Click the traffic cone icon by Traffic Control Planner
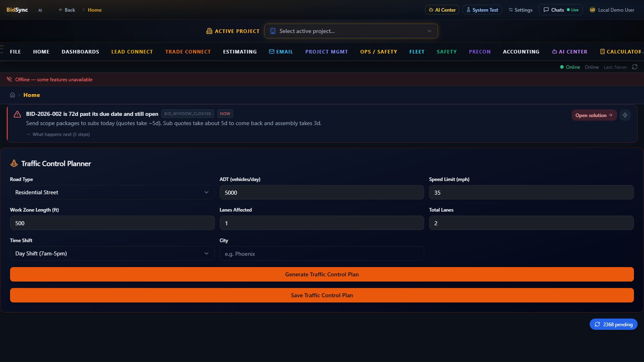The width and height of the screenshot is (644, 362). coord(14,163)
